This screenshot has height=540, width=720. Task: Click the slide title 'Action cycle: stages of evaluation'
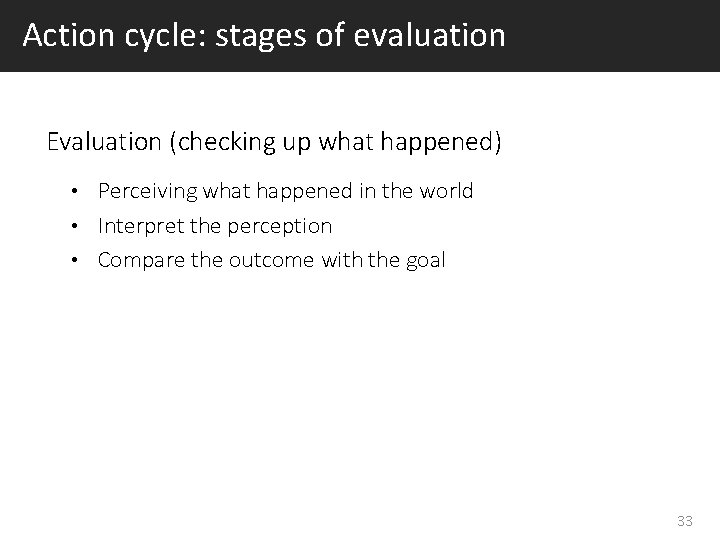264,36
